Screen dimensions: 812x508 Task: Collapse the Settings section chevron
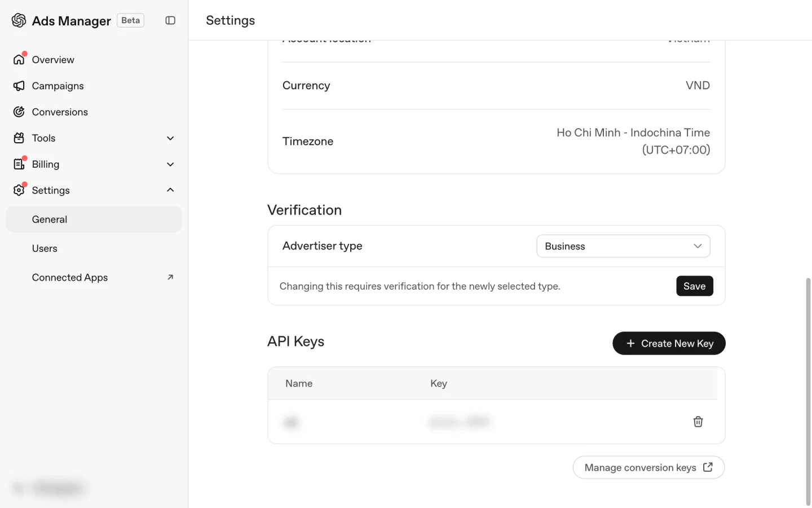tap(170, 190)
